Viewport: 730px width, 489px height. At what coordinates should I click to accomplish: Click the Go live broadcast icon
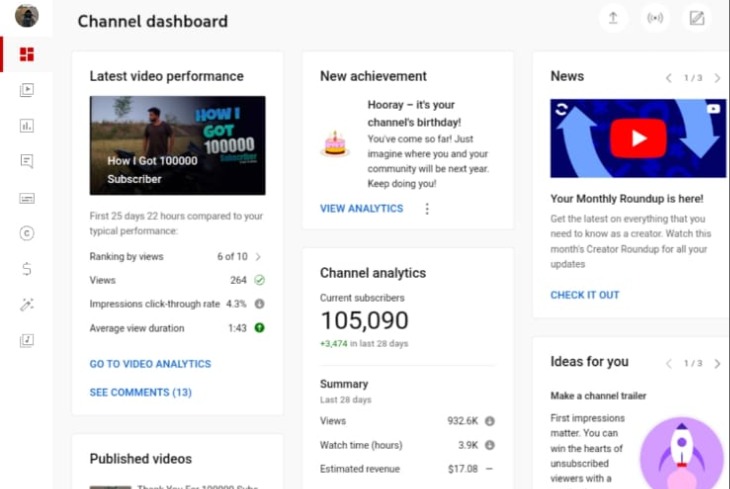655,18
